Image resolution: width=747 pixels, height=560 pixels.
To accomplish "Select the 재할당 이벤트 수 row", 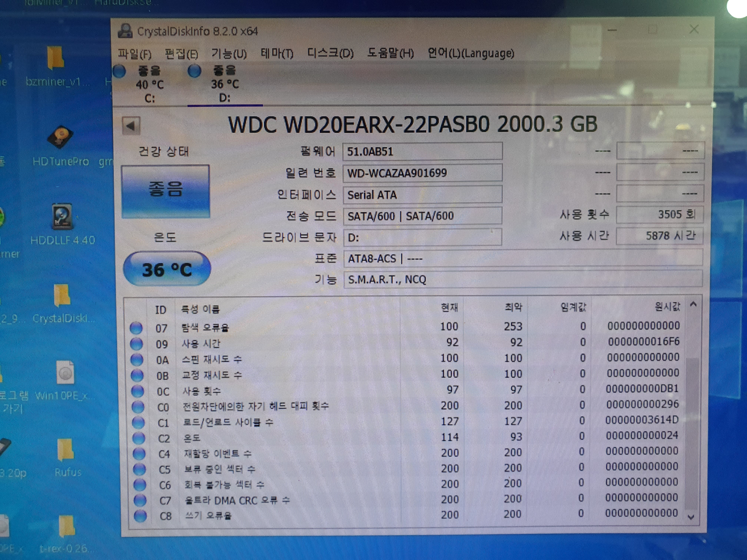I will pos(405,453).
